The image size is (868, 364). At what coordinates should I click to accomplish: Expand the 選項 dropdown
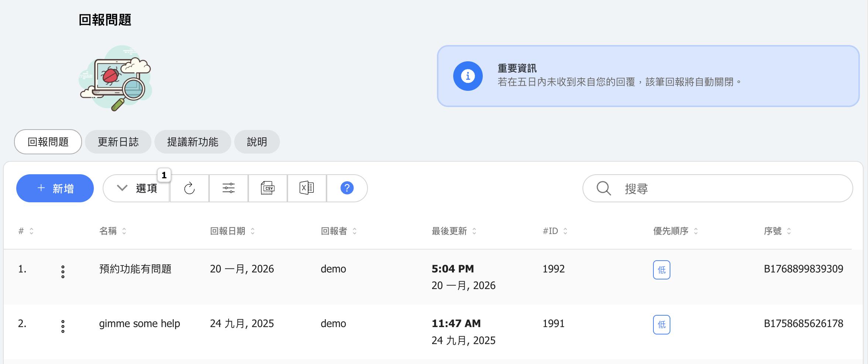137,188
